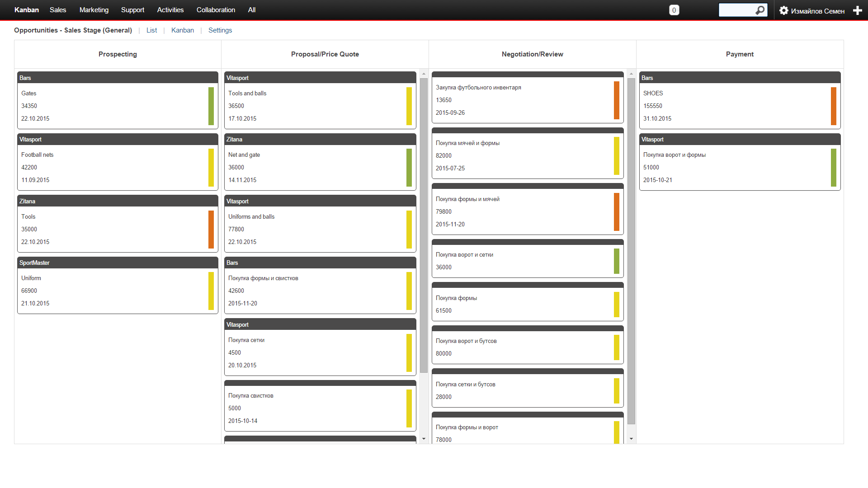Viewport: 868px width, 488px height.
Task: Open the Kanban main menu
Action: (x=27, y=10)
